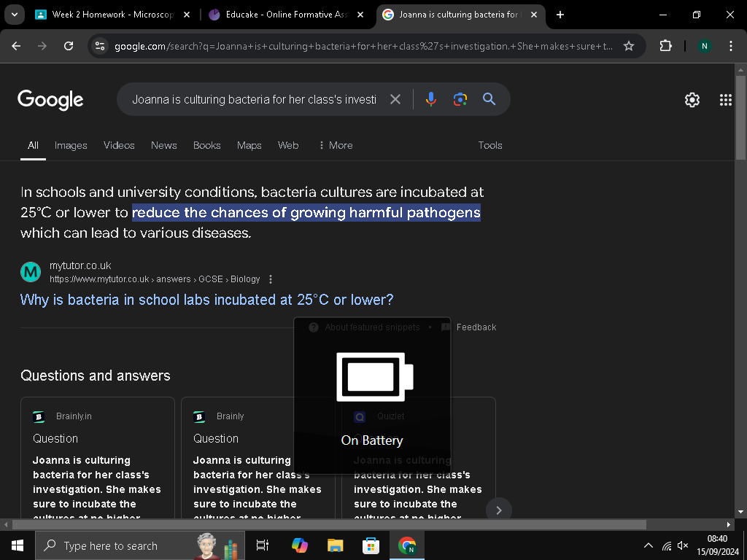Open Why is bacteria in school labs link
Image resolution: width=747 pixels, height=560 pixels.
(206, 300)
